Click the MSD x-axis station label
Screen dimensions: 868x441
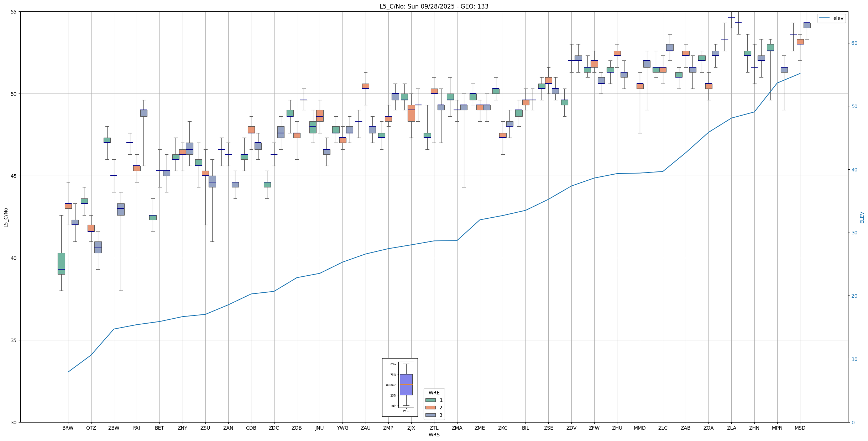point(800,428)
